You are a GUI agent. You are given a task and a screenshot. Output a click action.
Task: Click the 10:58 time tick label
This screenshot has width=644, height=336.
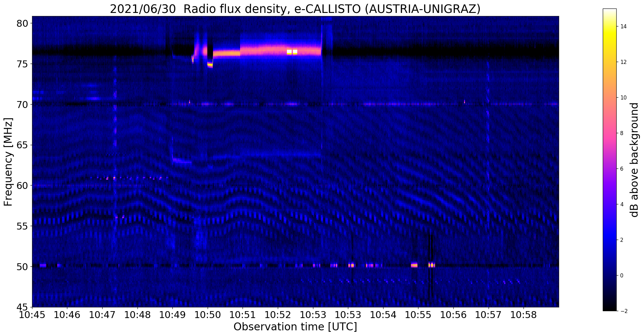coord(524,315)
